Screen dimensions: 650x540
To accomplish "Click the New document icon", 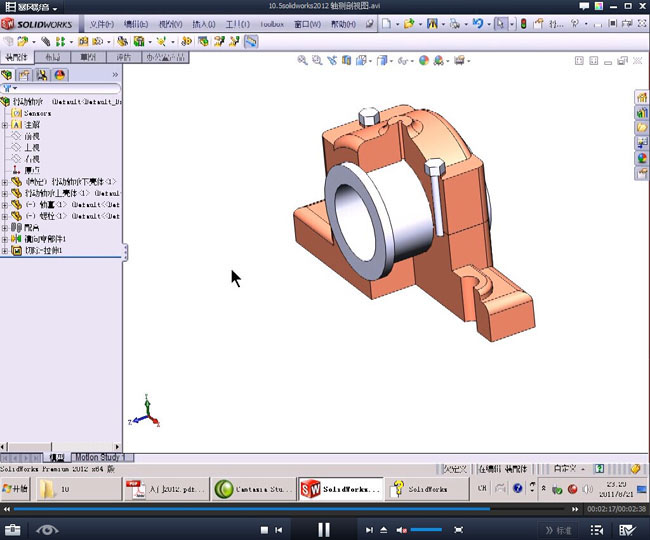I will tap(386, 24).
